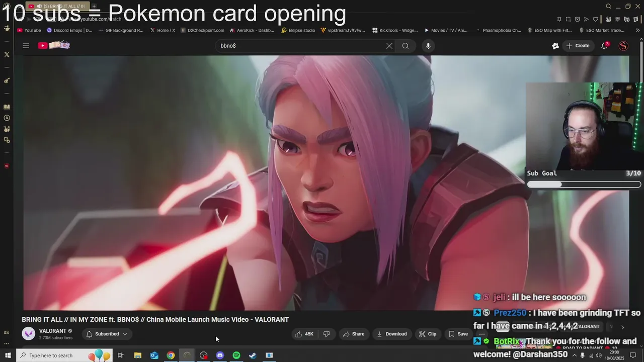
Task: Click the pinboard pin toolbar icon
Action: pyautogui.click(x=559, y=19)
